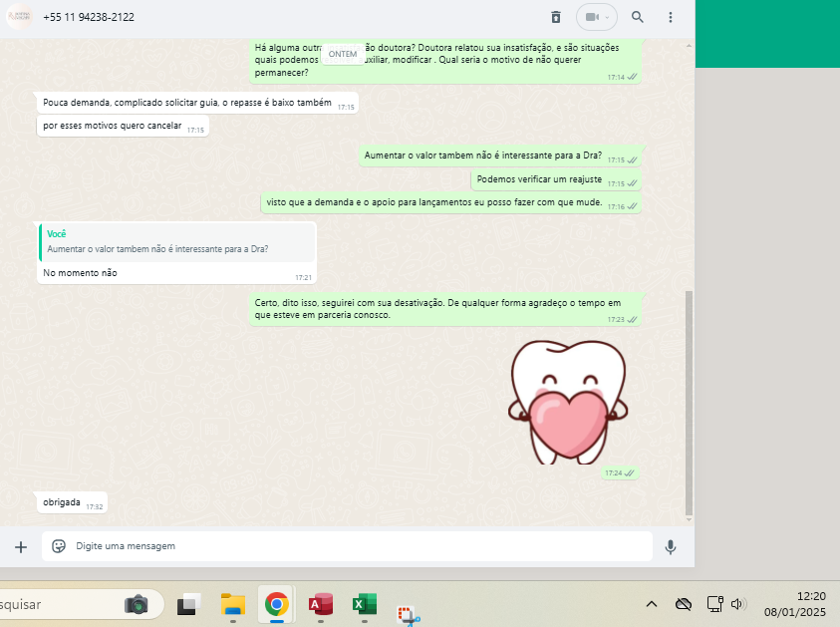Open contact info for +55 11 94238-2122
840x627 pixels.
click(x=89, y=17)
